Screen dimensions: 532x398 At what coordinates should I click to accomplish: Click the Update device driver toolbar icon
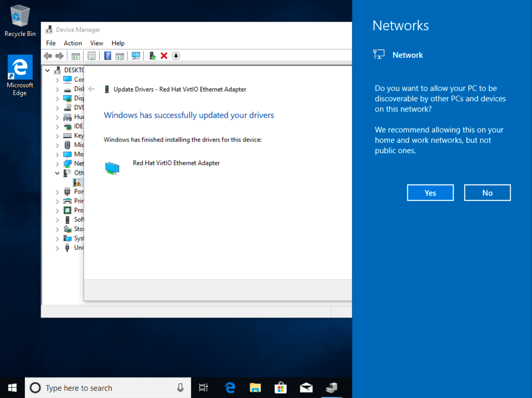[152, 56]
